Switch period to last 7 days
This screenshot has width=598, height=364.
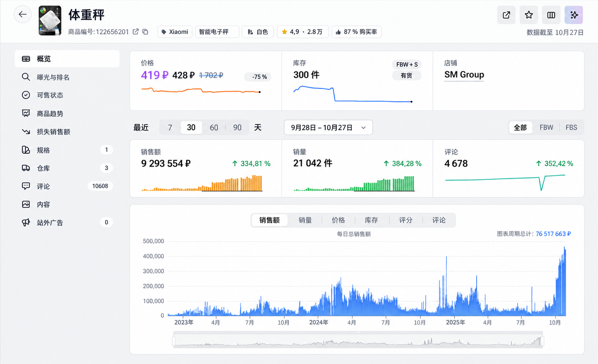pyautogui.click(x=170, y=128)
